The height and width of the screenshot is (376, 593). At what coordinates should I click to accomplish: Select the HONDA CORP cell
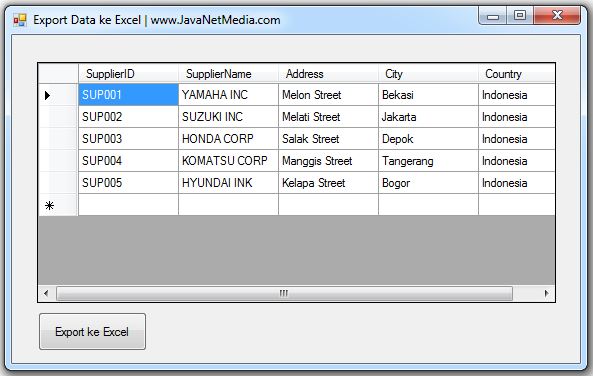228,138
